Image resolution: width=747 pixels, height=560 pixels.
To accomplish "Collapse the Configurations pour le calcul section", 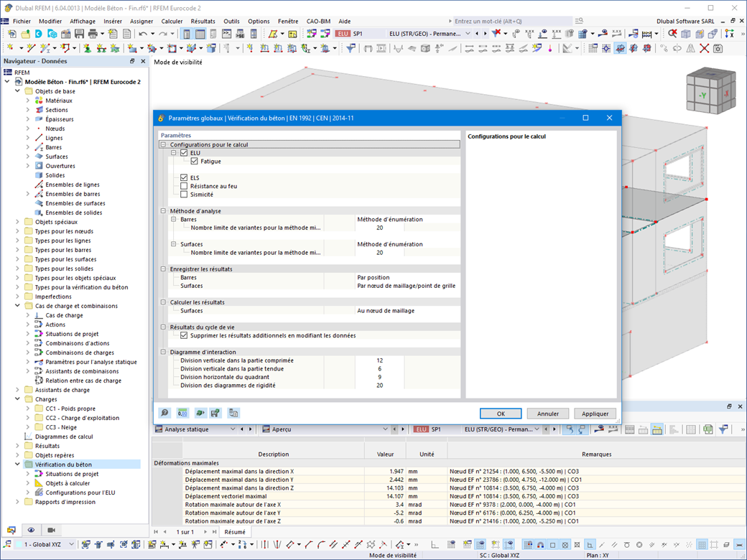I will click(164, 144).
